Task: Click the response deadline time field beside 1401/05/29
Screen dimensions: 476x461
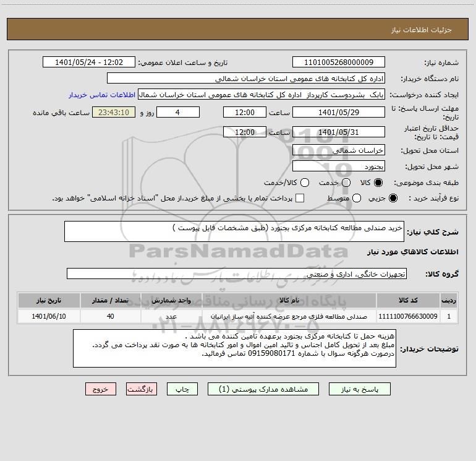Action: pos(245,112)
